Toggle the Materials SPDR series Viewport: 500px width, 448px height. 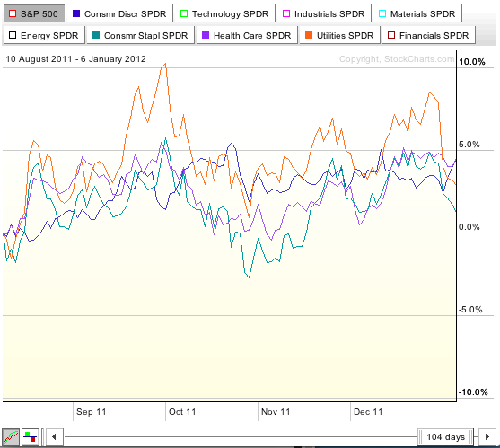(417, 13)
